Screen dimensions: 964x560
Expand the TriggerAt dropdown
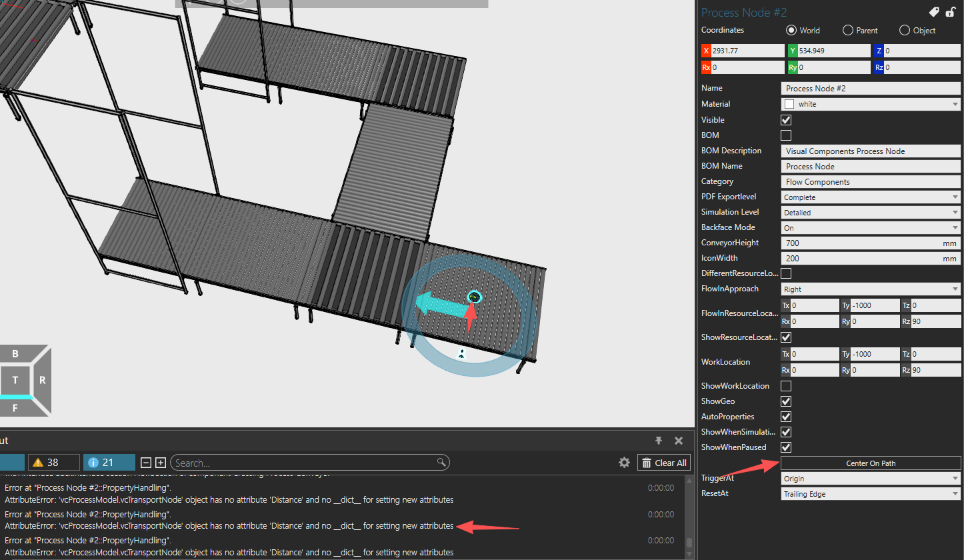(x=870, y=479)
